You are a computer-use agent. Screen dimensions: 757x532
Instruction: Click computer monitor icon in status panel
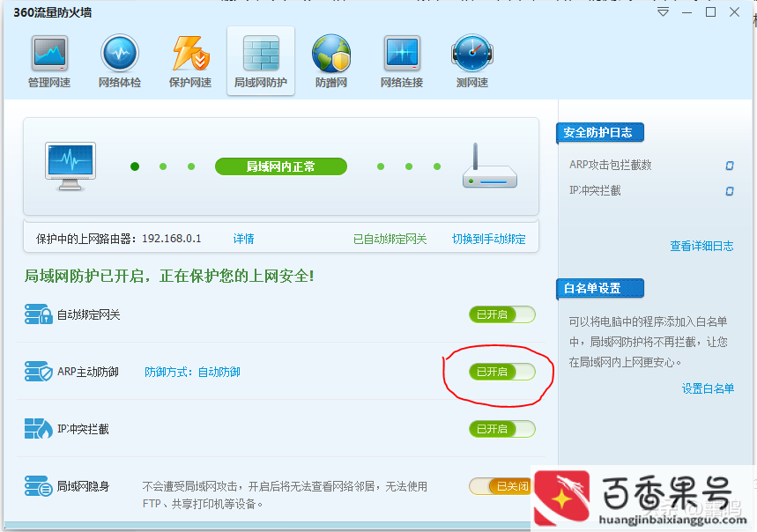[71, 166]
